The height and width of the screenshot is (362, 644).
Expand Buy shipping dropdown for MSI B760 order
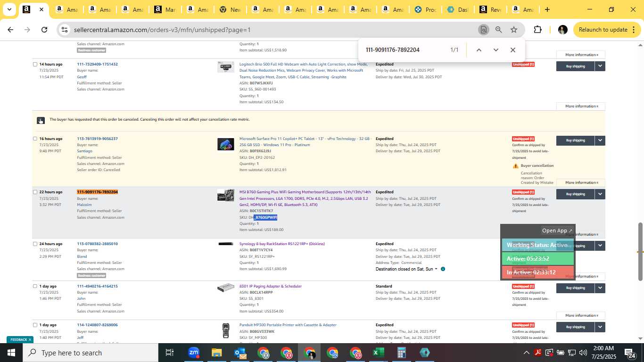tap(600, 194)
